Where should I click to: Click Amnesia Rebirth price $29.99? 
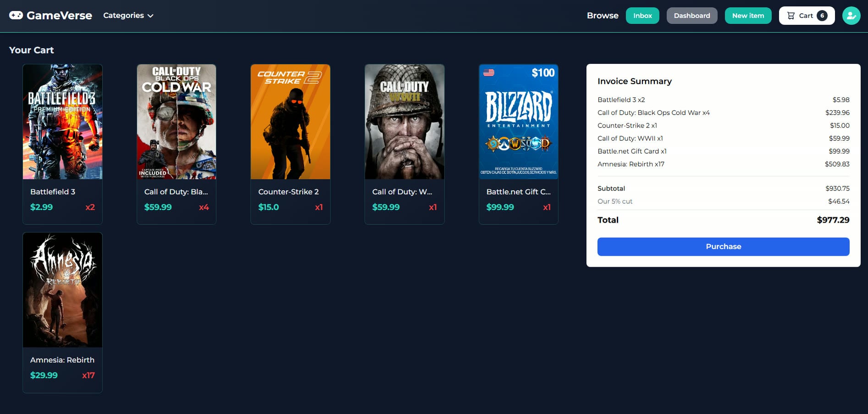tap(44, 375)
